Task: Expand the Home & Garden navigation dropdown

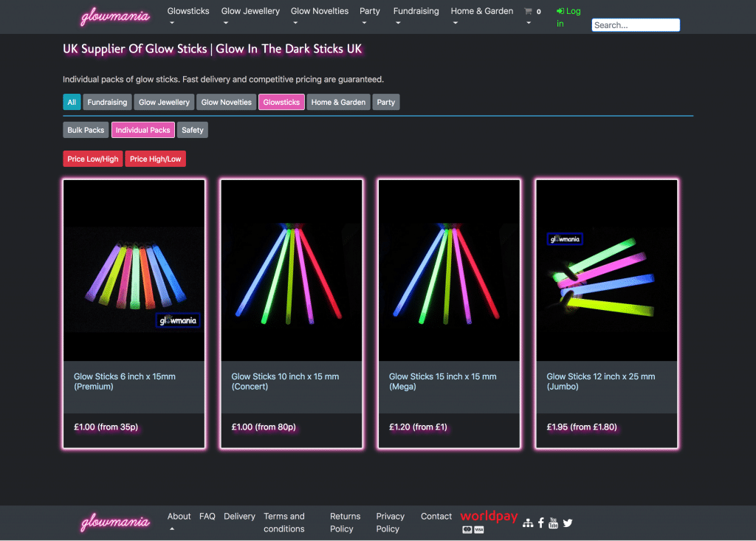Action: click(481, 16)
